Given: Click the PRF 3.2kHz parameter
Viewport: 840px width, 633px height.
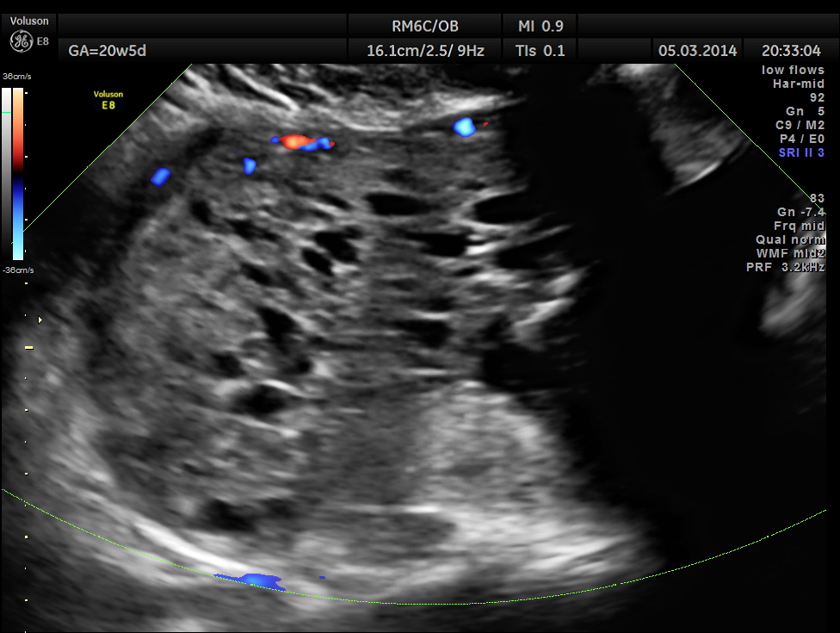Looking at the screenshot, I should [785, 267].
